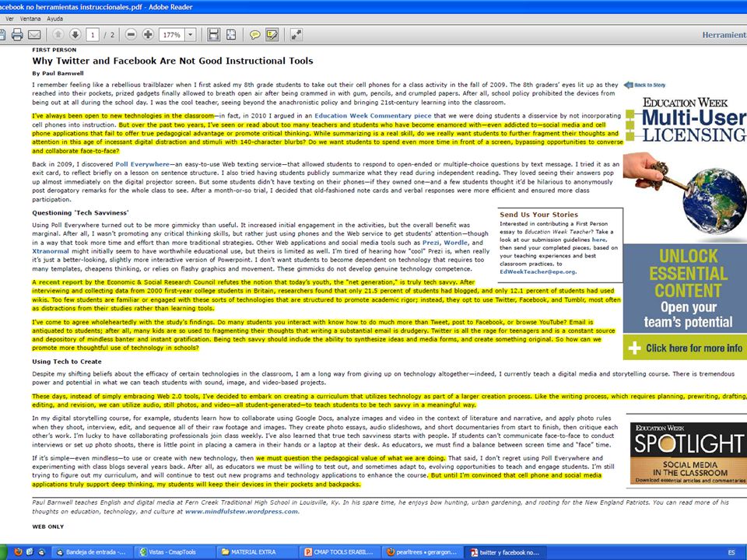This screenshot has height=560, width=747.
Task: Click the 'FIRST PERSON' label
Action: (x=54, y=50)
